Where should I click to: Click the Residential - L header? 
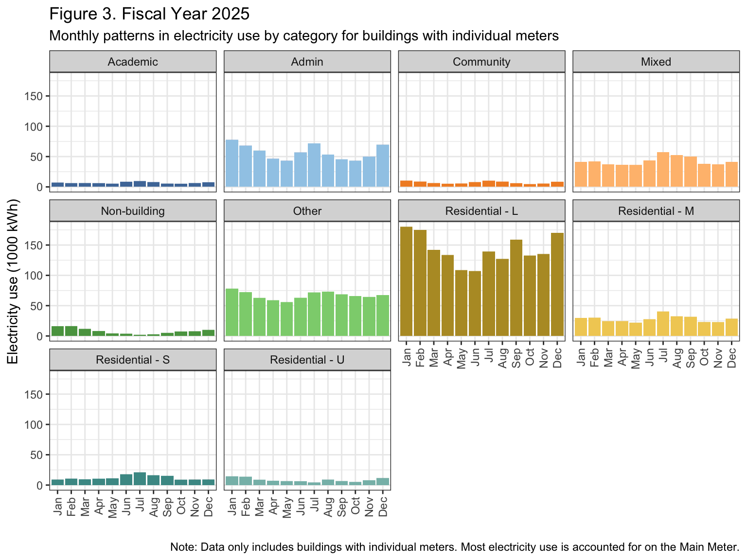pyautogui.click(x=481, y=211)
